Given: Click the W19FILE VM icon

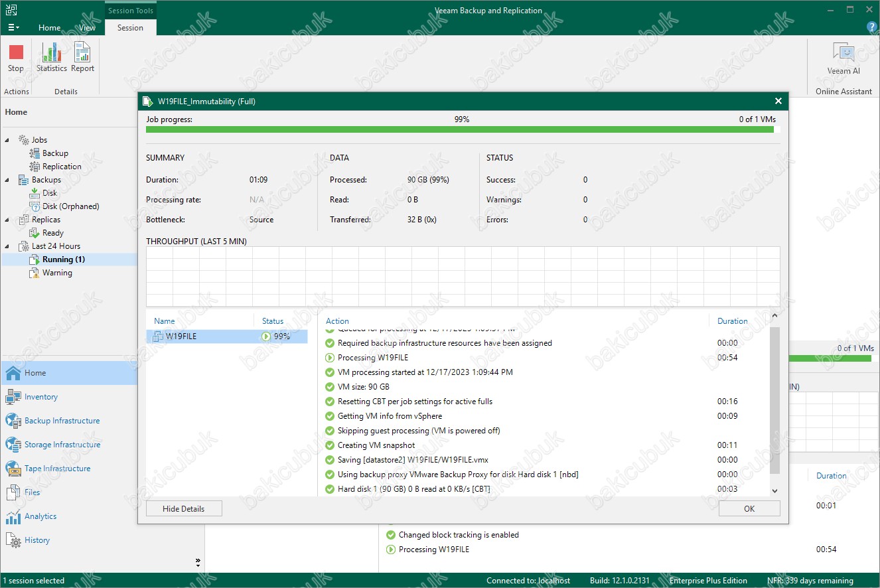Looking at the screenshot, I should (158, 336).
